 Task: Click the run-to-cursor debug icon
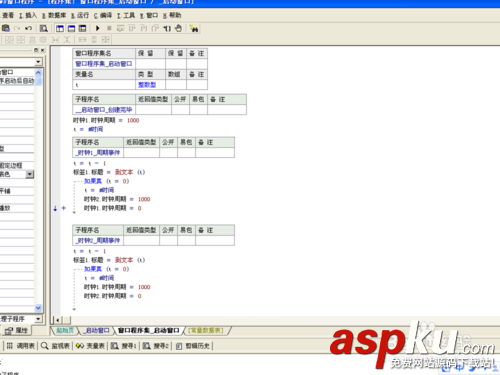tap(155, 28)
